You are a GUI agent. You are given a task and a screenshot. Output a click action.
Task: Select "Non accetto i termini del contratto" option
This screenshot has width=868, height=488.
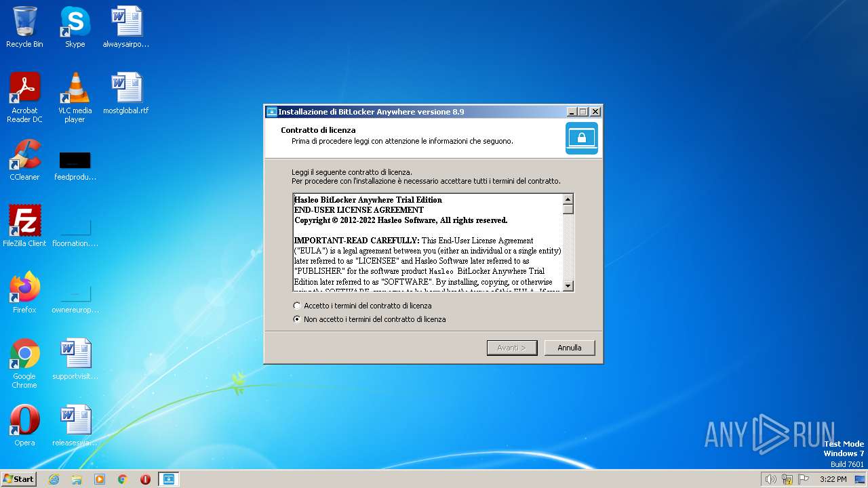297,319
